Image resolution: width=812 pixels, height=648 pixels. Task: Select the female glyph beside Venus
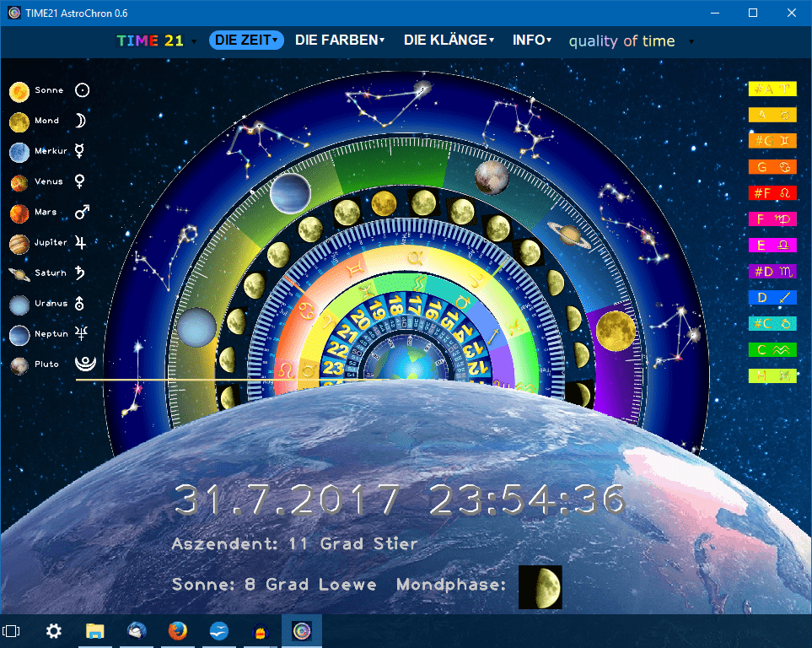tap(80, 181)
